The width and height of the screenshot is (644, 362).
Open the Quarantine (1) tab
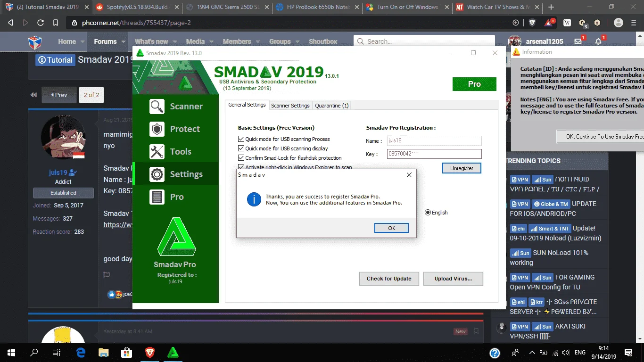point(332,106)
